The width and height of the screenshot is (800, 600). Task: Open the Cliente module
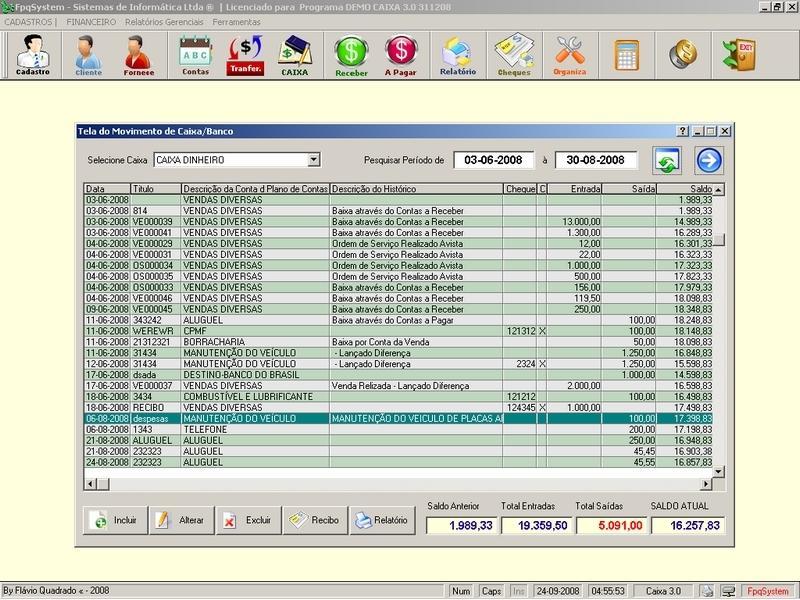(x=88, y=54)
